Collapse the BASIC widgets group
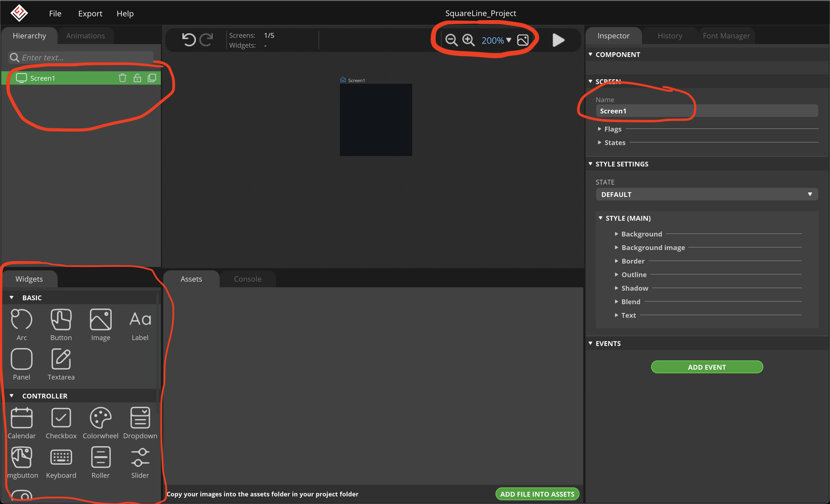The image size is (830, 504). click(x=11, y=298)
